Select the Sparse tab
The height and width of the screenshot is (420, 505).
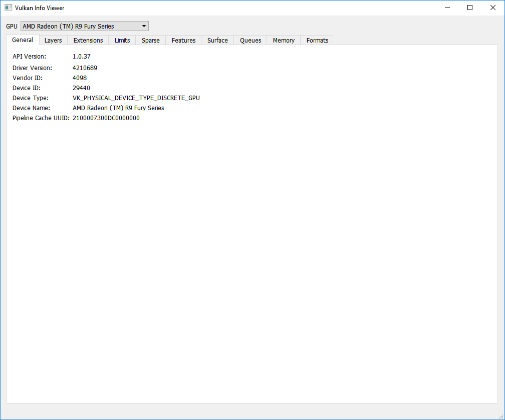(151, 40)
